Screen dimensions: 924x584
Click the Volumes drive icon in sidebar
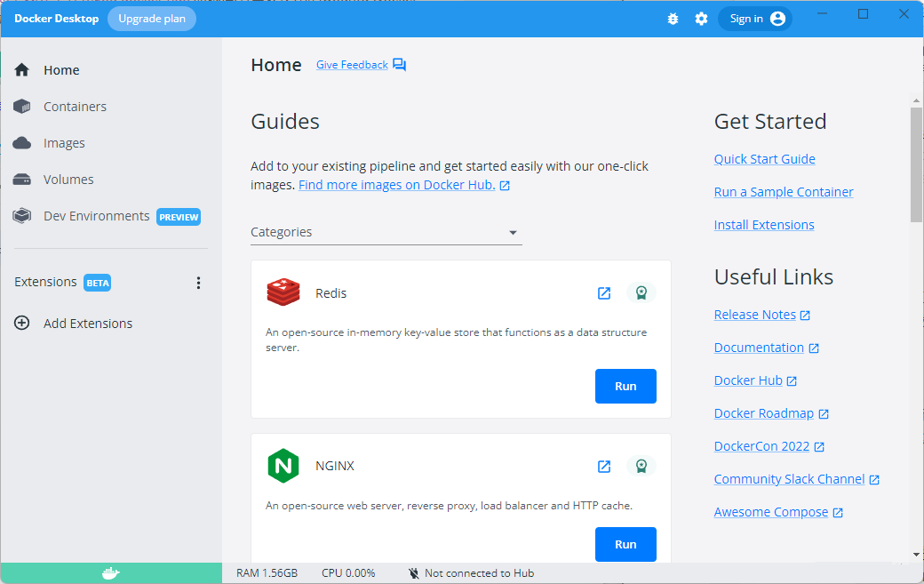pos(22,180)
